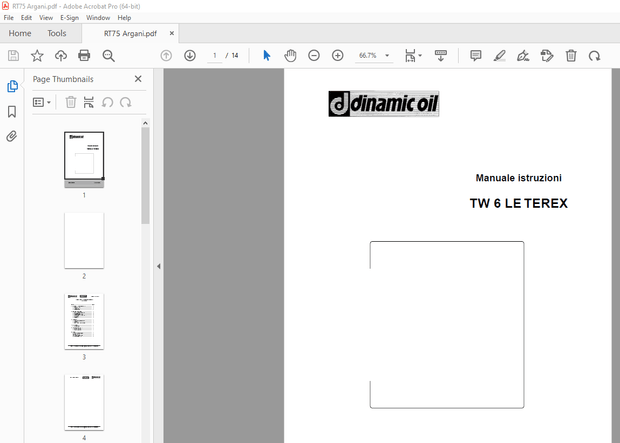Click the page number field
620x443 pixels.
pyautogui.click(x=215, y=55)
